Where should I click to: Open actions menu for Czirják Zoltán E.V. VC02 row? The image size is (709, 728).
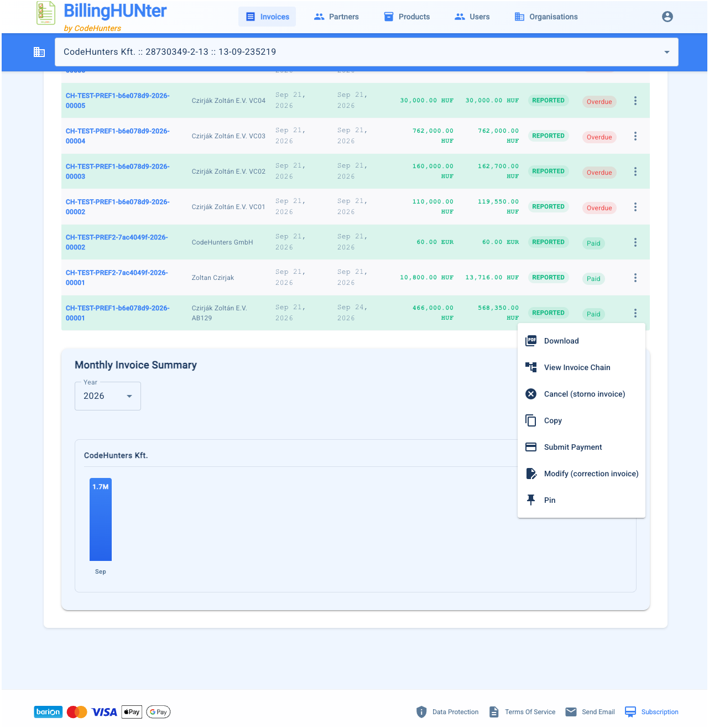click(x=635, y=171)
